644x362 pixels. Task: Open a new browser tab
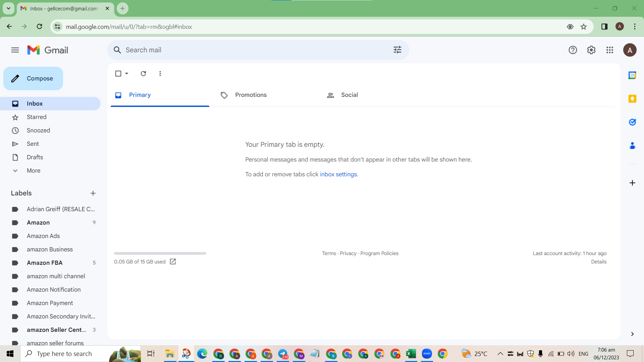[122, 8]
